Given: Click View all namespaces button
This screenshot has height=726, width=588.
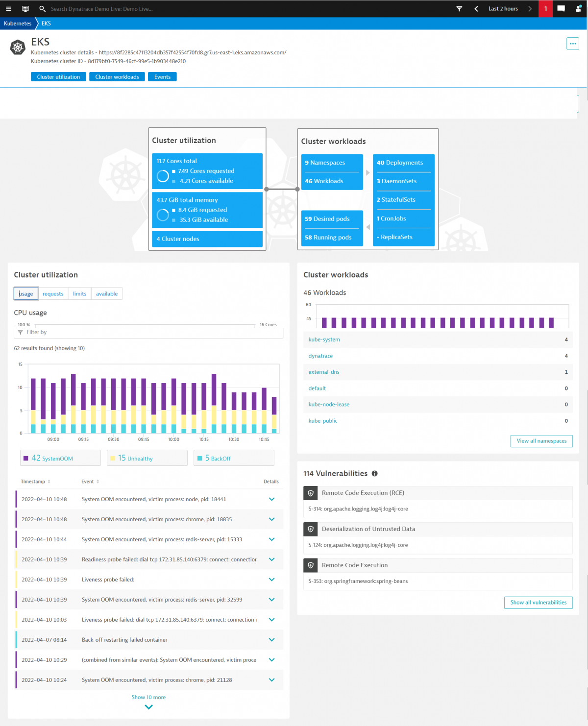Looking at the screenshot, I should pyautogui.click(x=541, y=441).
